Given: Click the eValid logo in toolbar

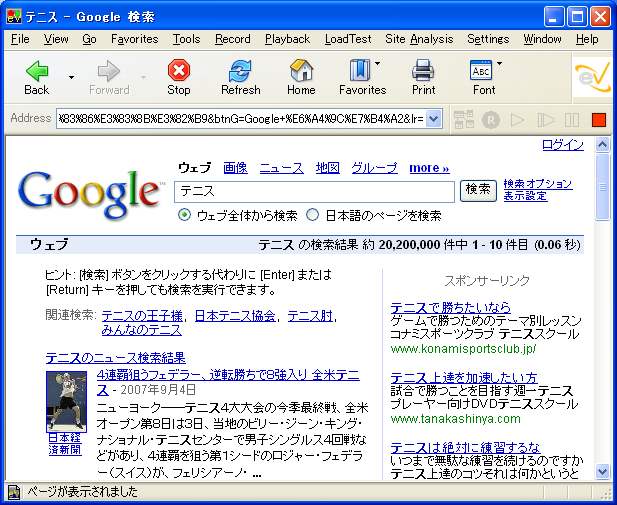Looking at the screenshot, I should (x=593, y=77).
